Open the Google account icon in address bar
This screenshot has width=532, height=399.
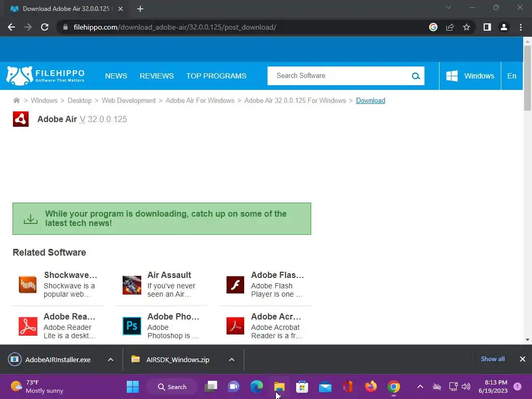433,27
